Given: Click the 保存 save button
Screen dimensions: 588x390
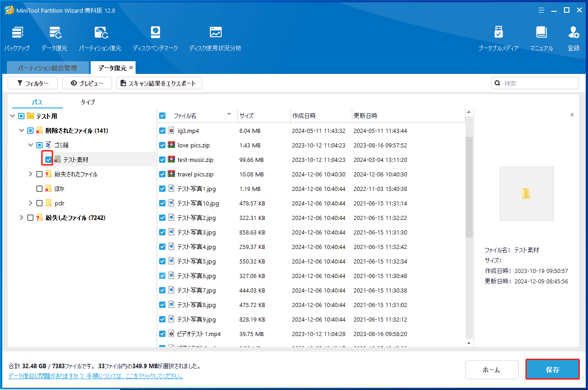Looking at the screenshot, I should tap(553, 370).
